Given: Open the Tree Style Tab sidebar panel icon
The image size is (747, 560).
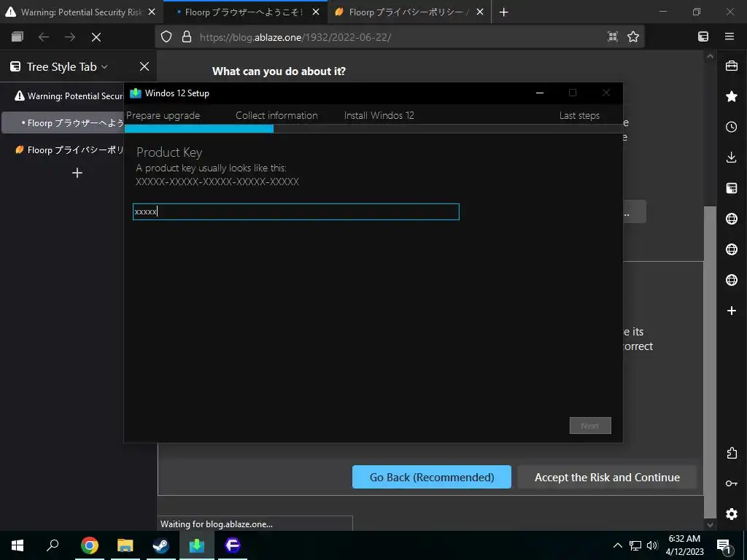Looking at the screenshot, I should click(731, 188).
